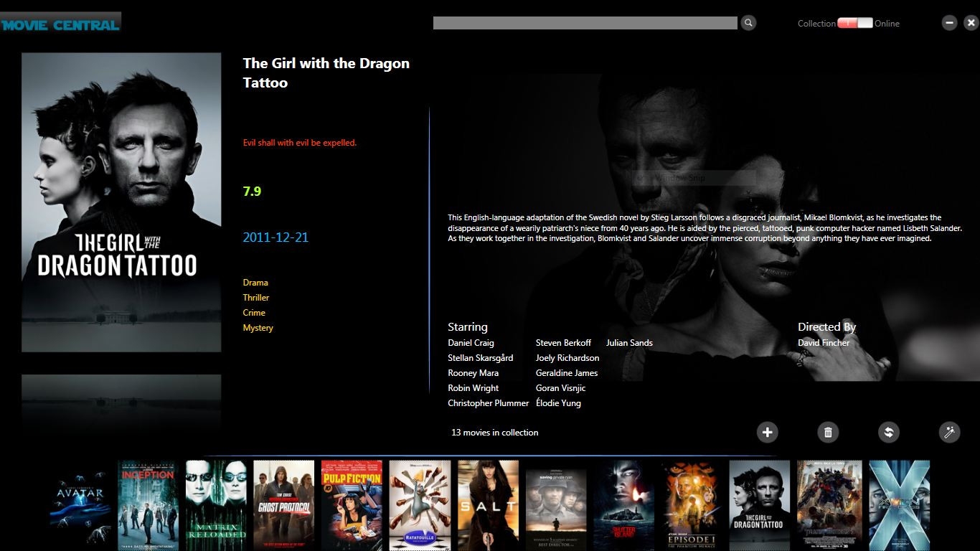
Task: Add a movie with the plus icon
Action: pyautogui.click(x=767, y=432)
